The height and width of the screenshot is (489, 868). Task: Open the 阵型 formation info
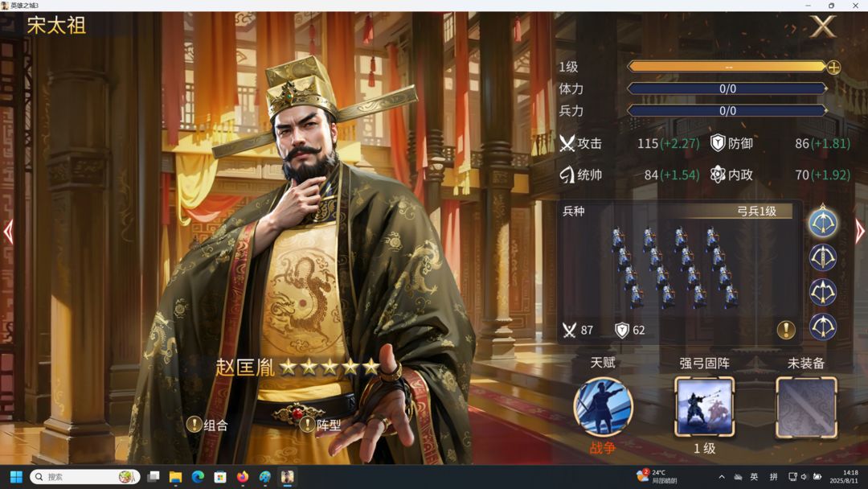coord(307,425)
